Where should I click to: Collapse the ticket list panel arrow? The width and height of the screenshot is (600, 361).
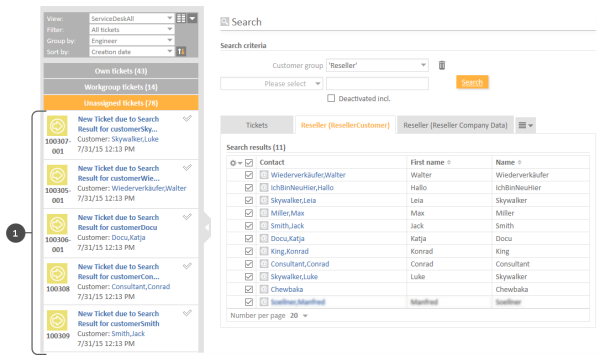207,228
